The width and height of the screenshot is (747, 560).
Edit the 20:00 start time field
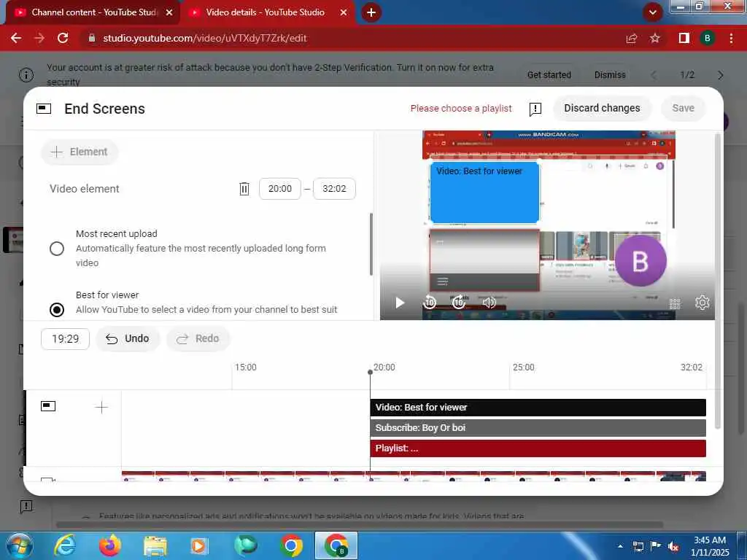[x=279, y=189]
